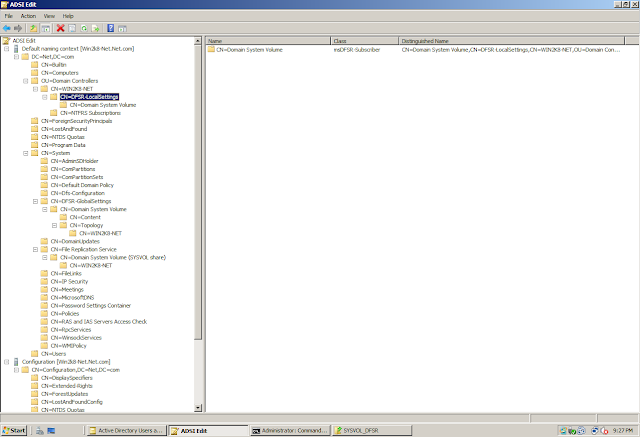640x437 pixels.
Task: Go forward with the gray arrow
Action: [x=18, y=28]
